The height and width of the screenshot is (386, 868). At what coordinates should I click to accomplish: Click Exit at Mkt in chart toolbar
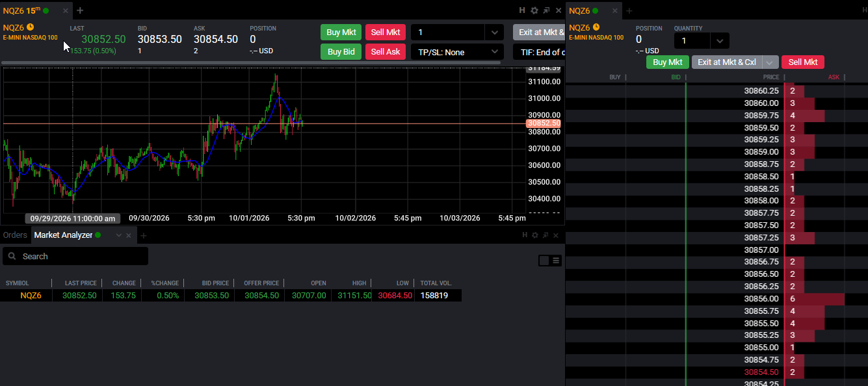(x=539, y=32)
